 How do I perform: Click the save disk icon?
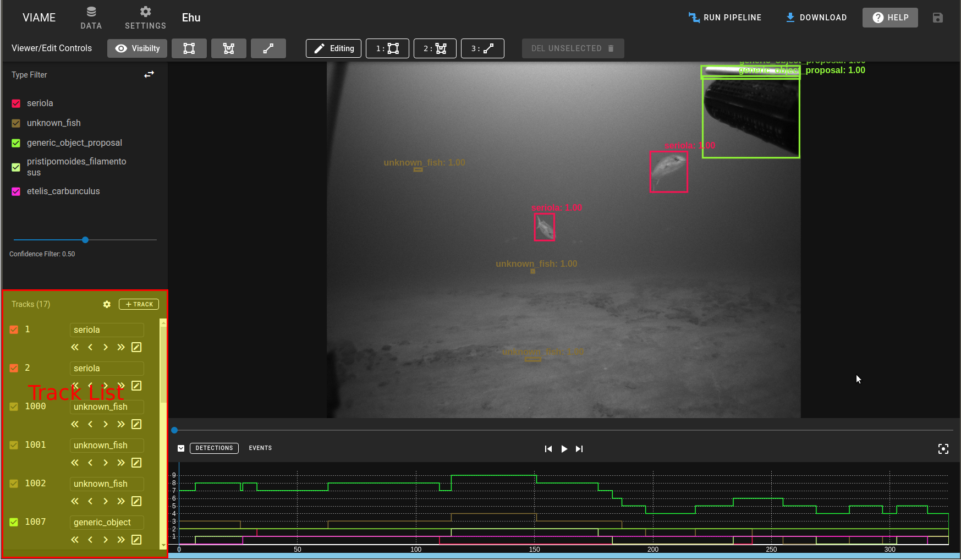pos(938,18)
